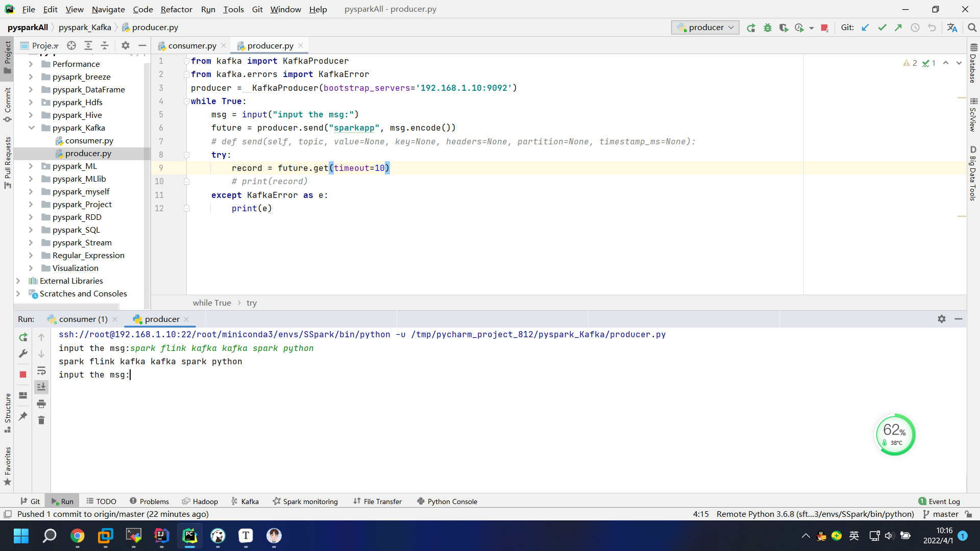Clear all console output trash icon
980x551 pixels.
pyautogui.click(x=41, y=420)
